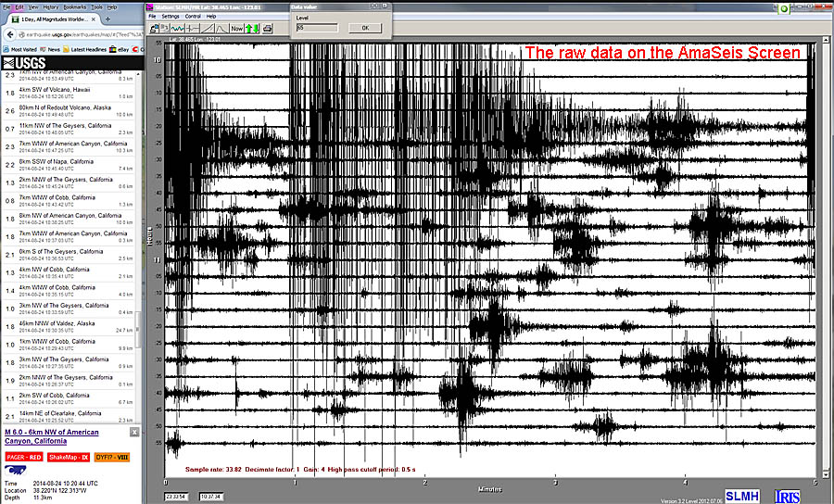This screenshot has width=834, height=504.
Task: Click the first AmaSeis toolbar icon (station/open)
Action: pyautogui.click(x=155, y=28)
